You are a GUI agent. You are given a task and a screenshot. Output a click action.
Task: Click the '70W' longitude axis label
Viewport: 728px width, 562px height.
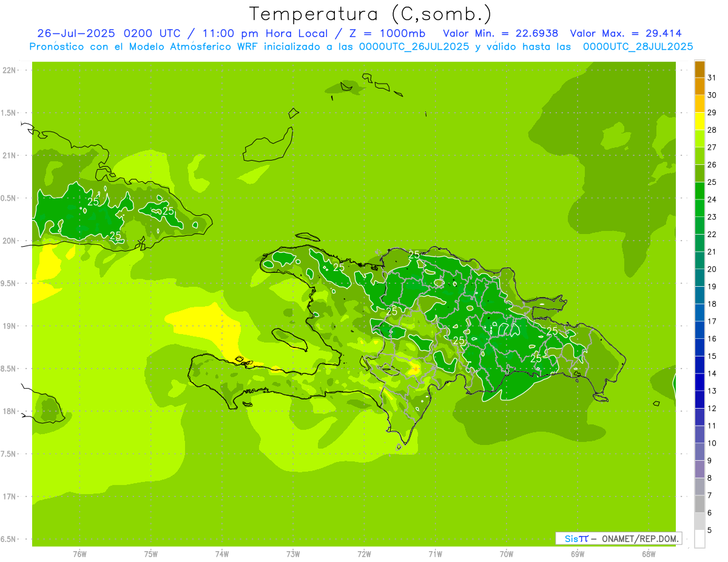507,554
